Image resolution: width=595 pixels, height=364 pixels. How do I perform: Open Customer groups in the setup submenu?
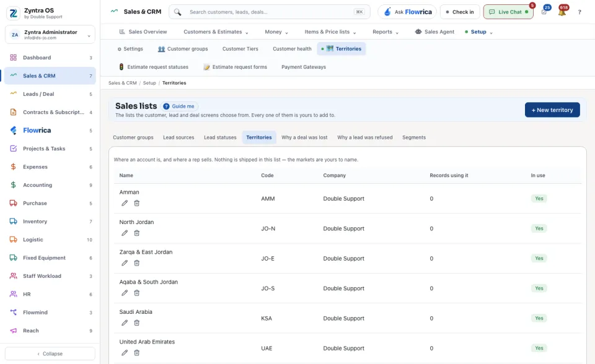(183, 49)
